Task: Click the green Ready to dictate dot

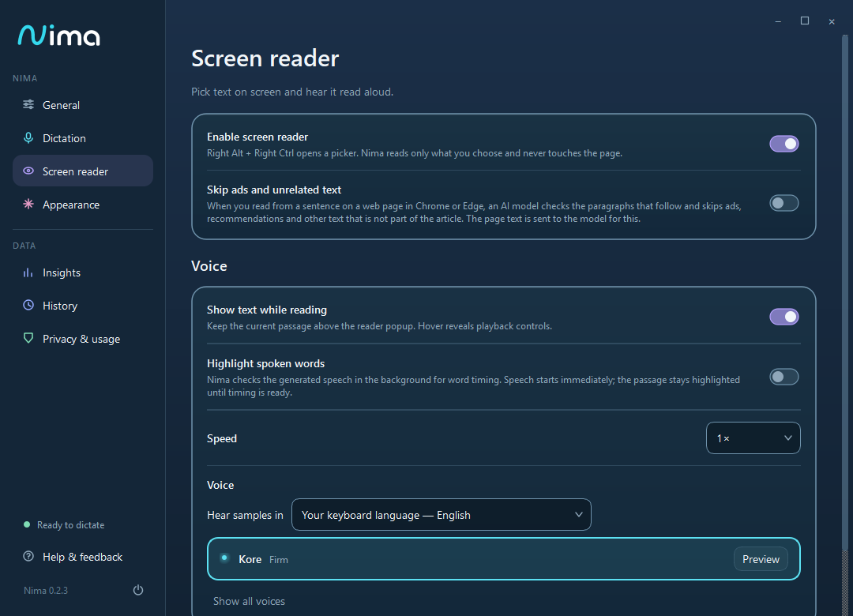Action: (x=27, y=524)
